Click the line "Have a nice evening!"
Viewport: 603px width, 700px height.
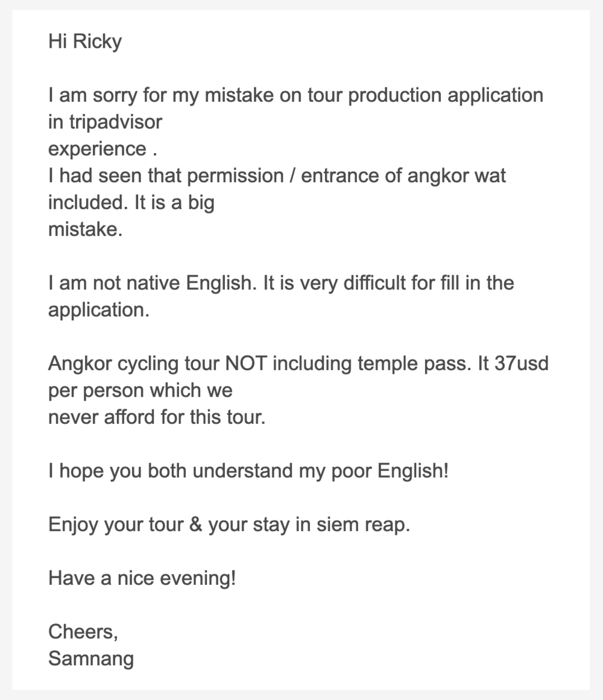click(142, 578)
